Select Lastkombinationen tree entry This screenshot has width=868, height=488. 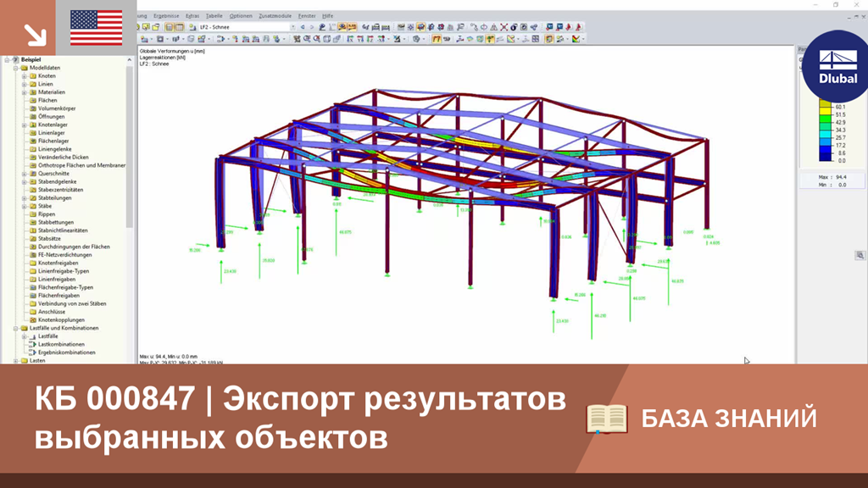[x=61, y=344]
